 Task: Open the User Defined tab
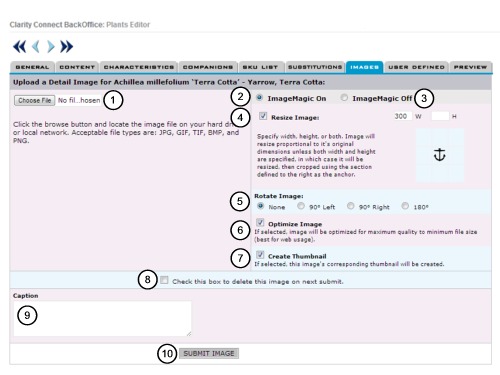[416, 67]
